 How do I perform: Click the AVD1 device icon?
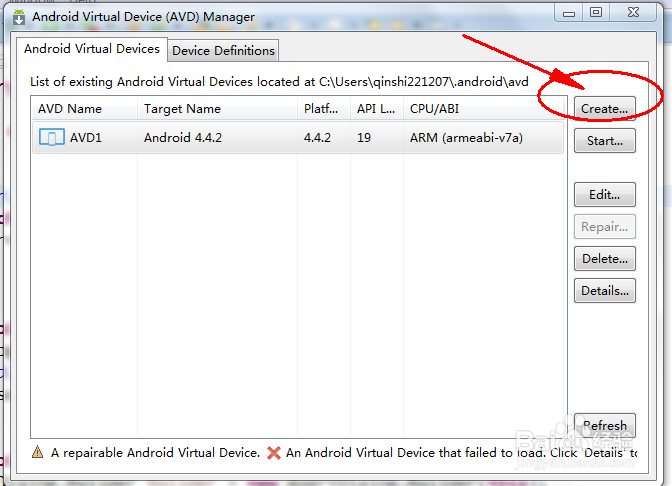pyautogui.click(x=51, y=138)
